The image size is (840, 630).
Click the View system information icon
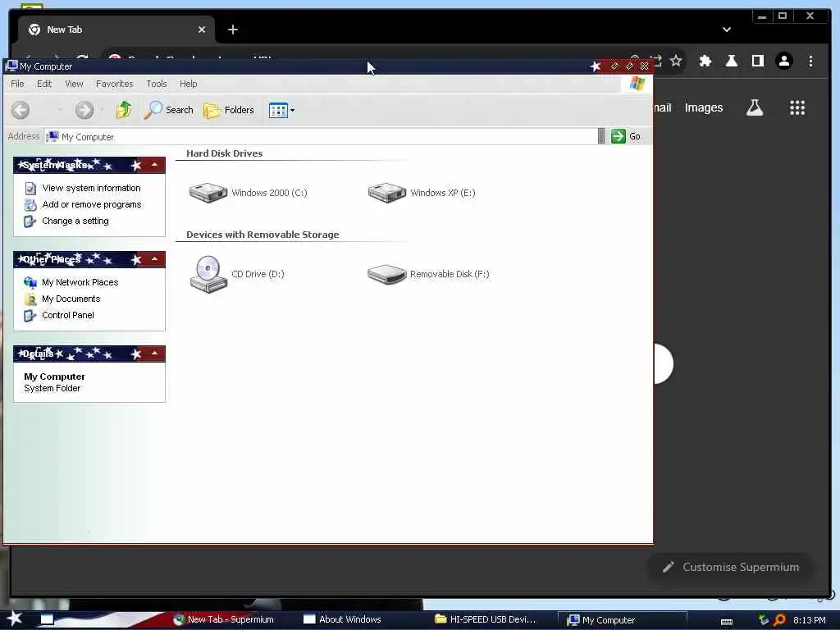(30, 188)
